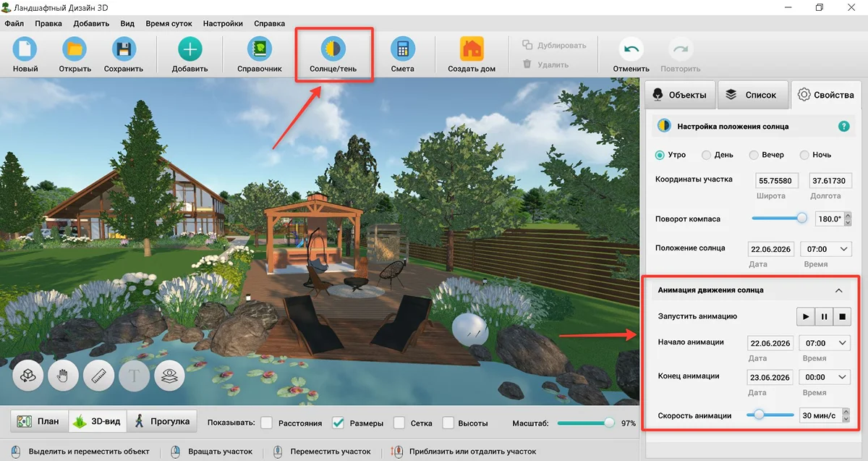Click the Создать дом house icon
Screen dimensions: 868x461
point(472,49)
